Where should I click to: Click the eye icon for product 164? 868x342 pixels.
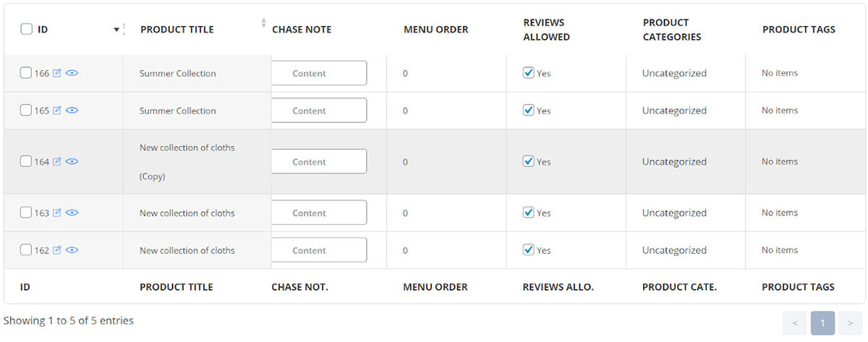click(72, 162)
